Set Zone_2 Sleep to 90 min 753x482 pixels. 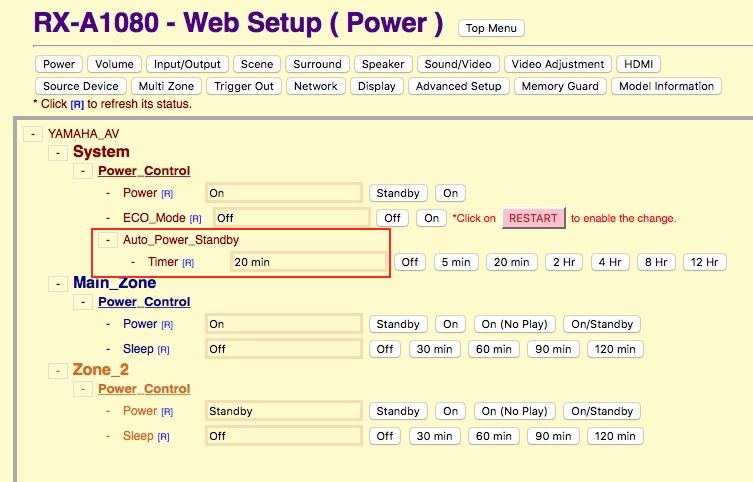553,436
